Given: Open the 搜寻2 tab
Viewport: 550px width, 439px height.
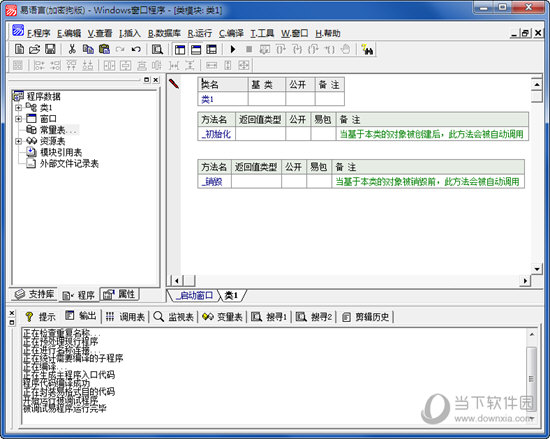Looking at the screenshot, I should 314,317.
